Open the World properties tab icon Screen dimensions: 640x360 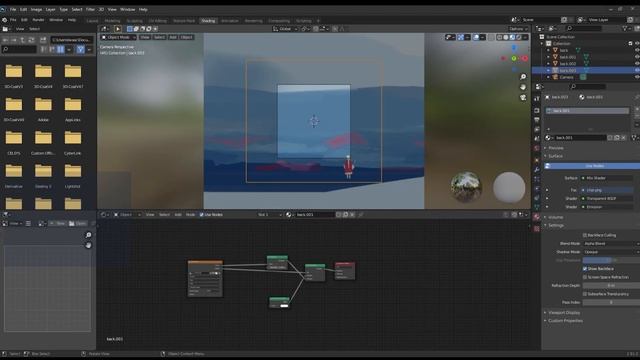[x=536, y=149]
